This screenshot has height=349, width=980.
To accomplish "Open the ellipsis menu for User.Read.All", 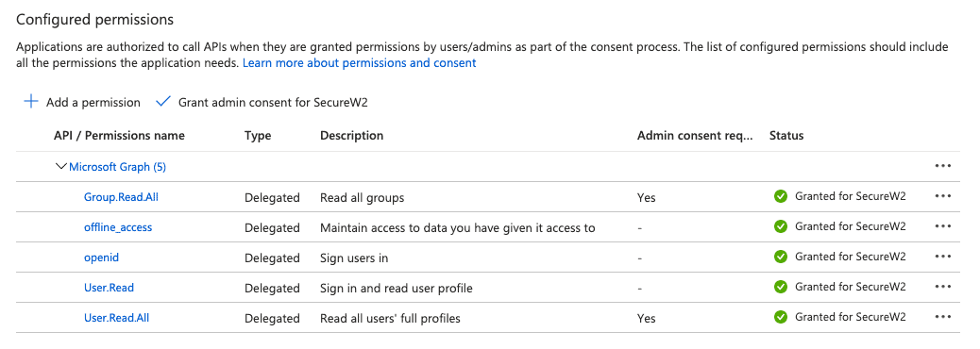I will pos(942,317).
